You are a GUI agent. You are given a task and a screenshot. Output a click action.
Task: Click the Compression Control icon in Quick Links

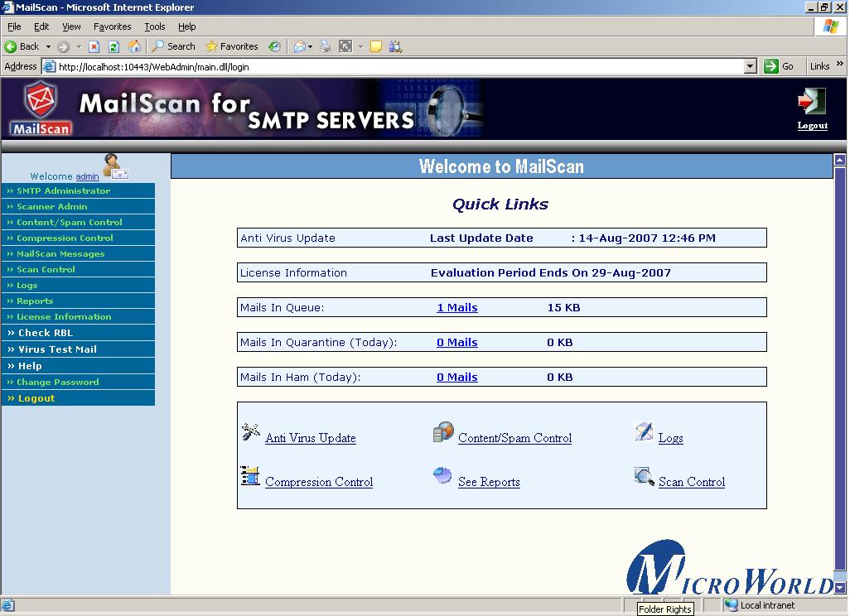[250, 476]
